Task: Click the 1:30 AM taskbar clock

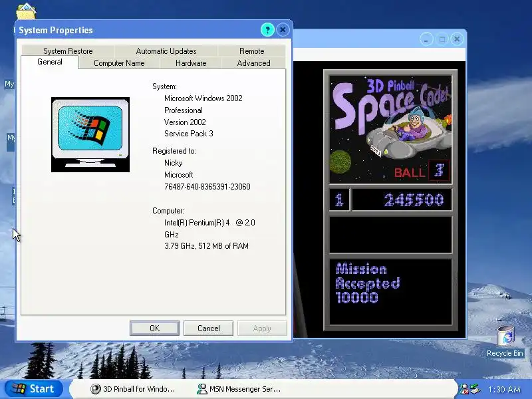Action: click(x=504, y=389)
